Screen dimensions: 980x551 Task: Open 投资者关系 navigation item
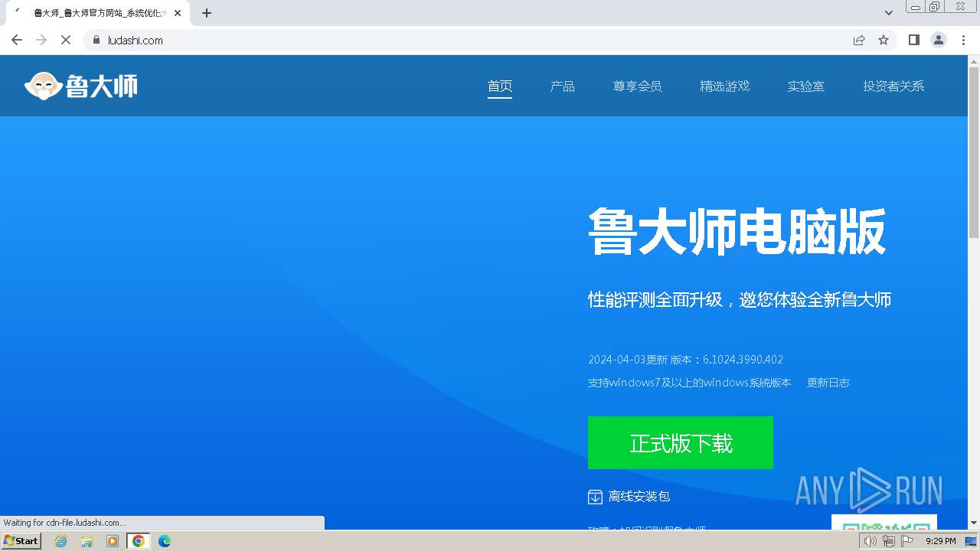click(894, 86)
